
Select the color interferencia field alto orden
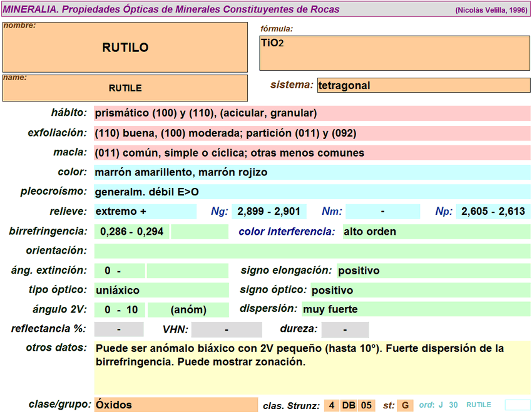[436, 232]
